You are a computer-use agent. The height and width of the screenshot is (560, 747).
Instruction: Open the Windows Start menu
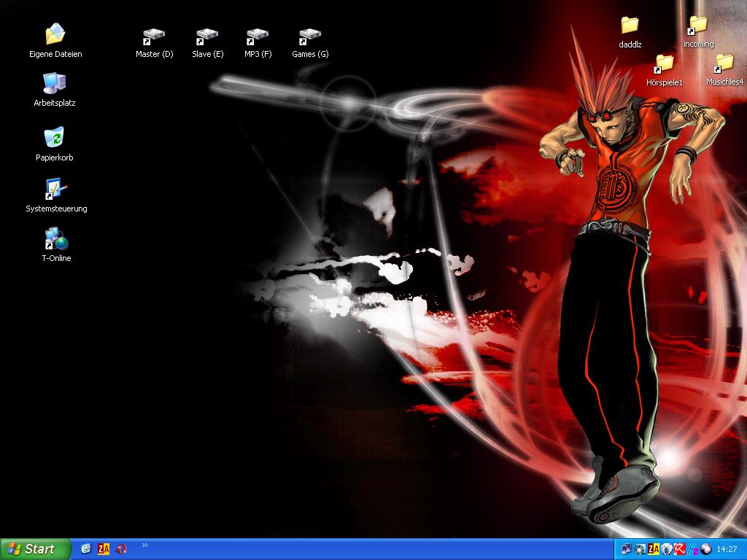35,549
